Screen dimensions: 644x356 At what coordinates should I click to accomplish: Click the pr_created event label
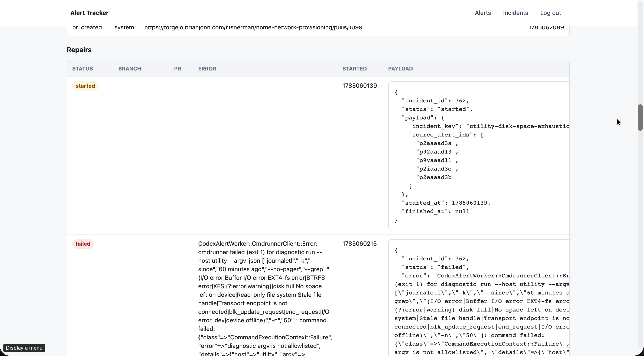coord(87,27)
